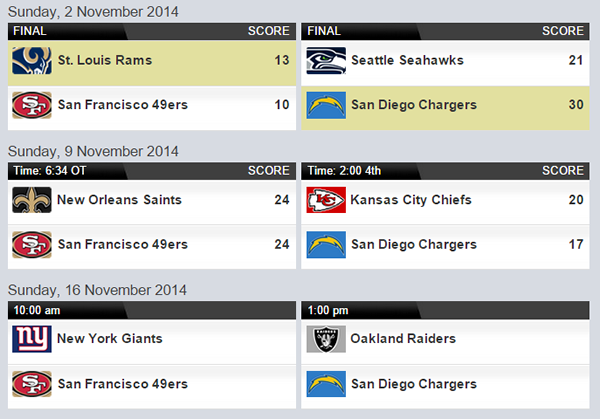Open the Seattle Seahawks team link
The width and height of the screenshot is (600, 419).
pos(408,61)
